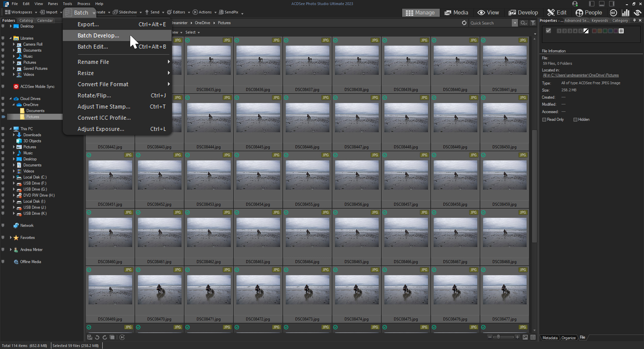
Task: Open Develop mode
Action: 523,13
